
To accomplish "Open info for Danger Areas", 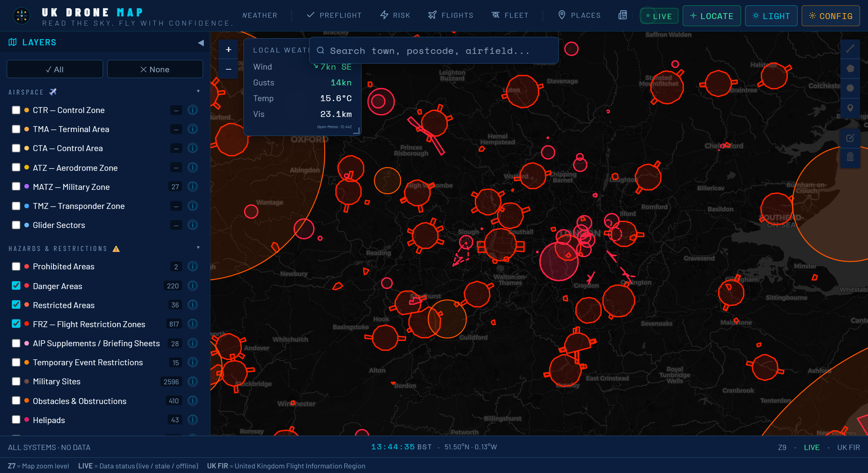I will click(192, 286).
